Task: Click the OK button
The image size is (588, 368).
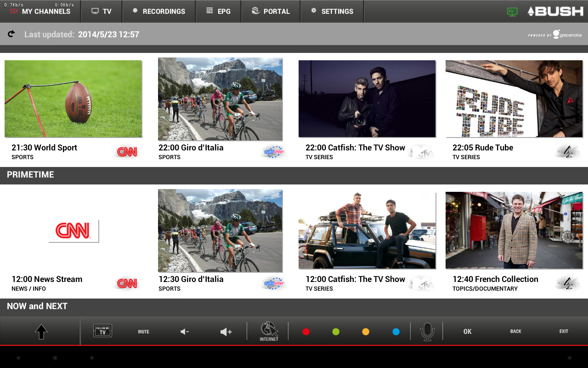Action: pyautogui.click(x=468, y=332)
